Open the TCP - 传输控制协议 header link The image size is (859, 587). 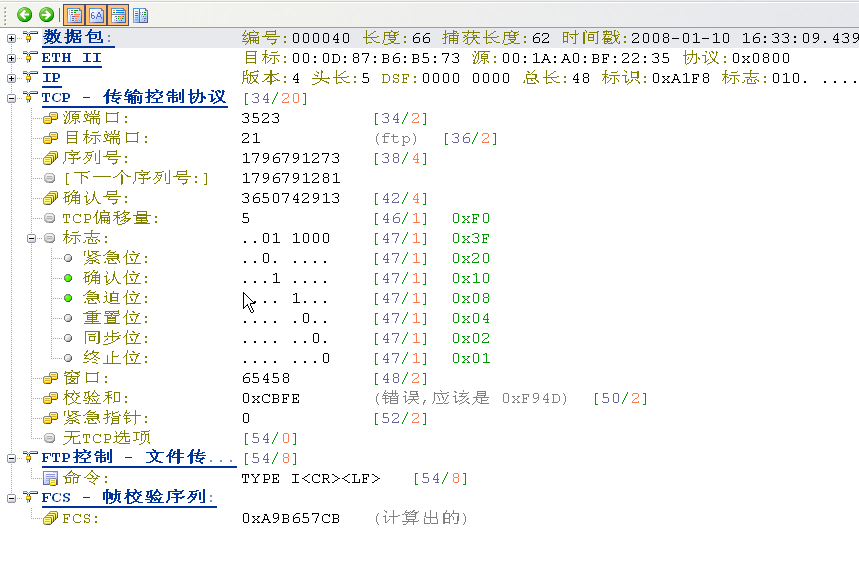point(134,98)
